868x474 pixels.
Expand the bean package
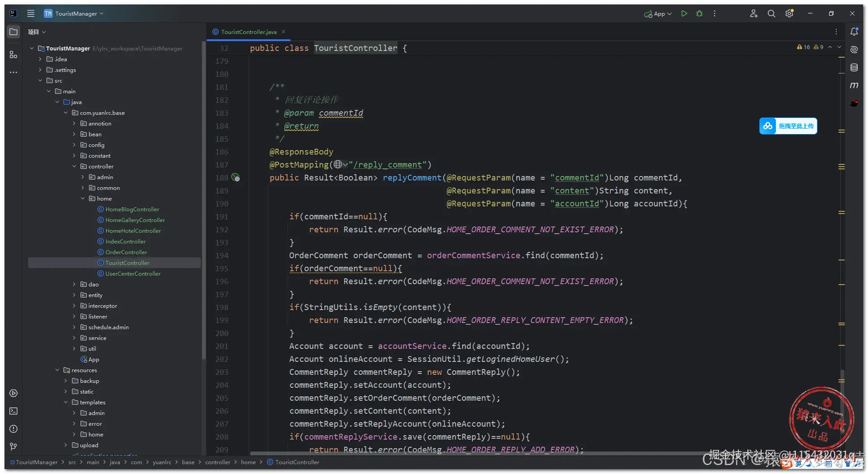click(x=74, y=134)
